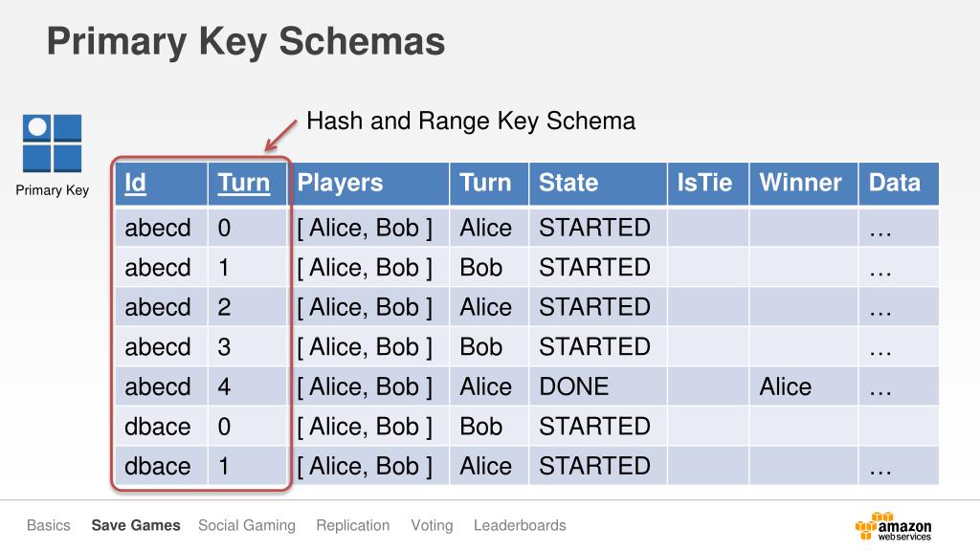Click the Primary Key table icon
Viewport: 980px width, 551px height.
click(x=52, y=143)
